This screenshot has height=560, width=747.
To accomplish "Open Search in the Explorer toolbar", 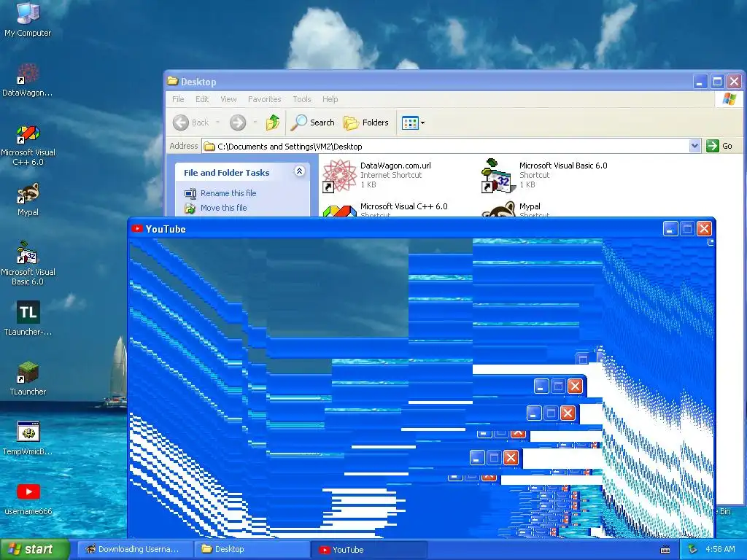I will [x=312, y=122].
